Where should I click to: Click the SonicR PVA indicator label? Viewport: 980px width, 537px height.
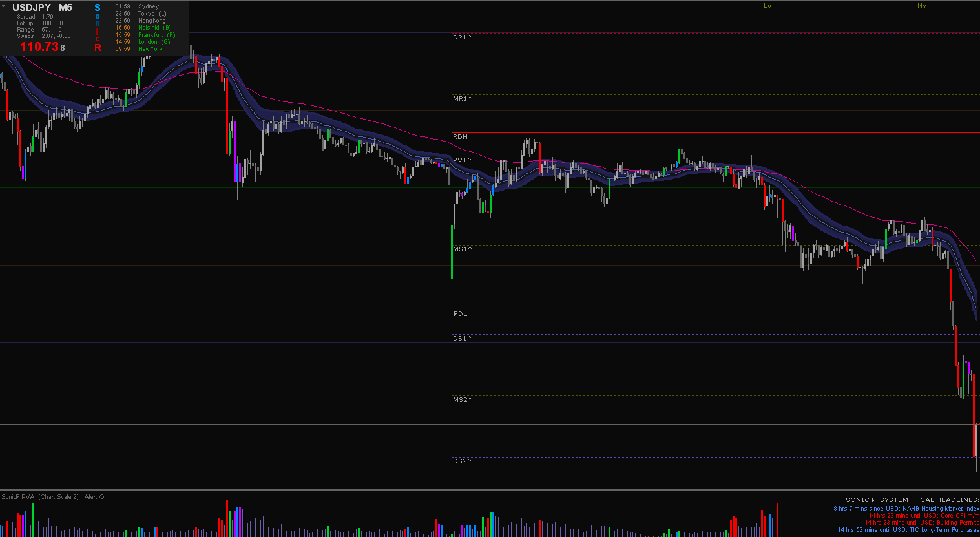18,497
